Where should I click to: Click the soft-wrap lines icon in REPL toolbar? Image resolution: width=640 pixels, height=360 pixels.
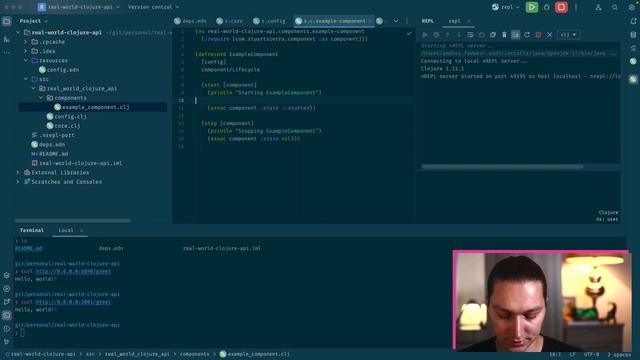click(x=470, y=35)
